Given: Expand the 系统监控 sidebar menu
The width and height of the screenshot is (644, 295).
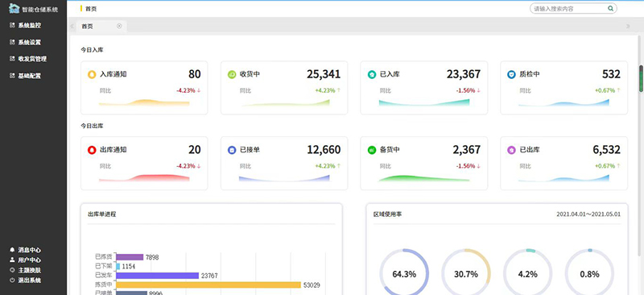Looking at the screenshot, I should pyautogui.click(x=33, y=26).
